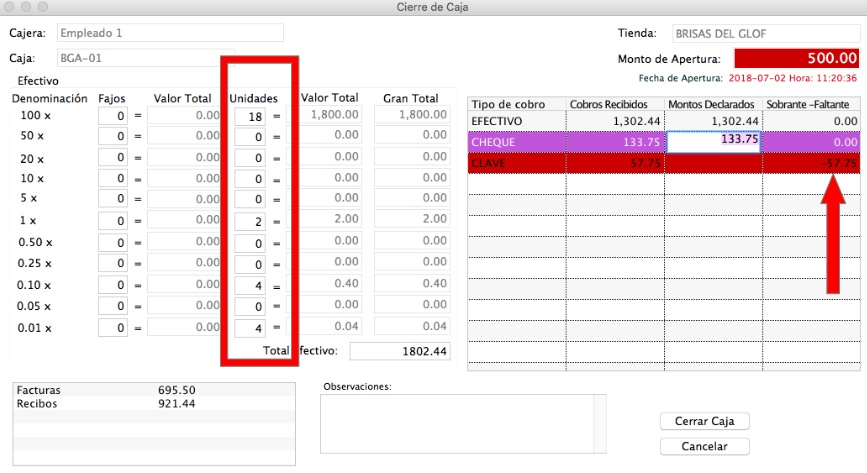This screenshot has height=473, width=867.
Task: Click the Gran Total 1,800.00 field
Action: (412, 115)
